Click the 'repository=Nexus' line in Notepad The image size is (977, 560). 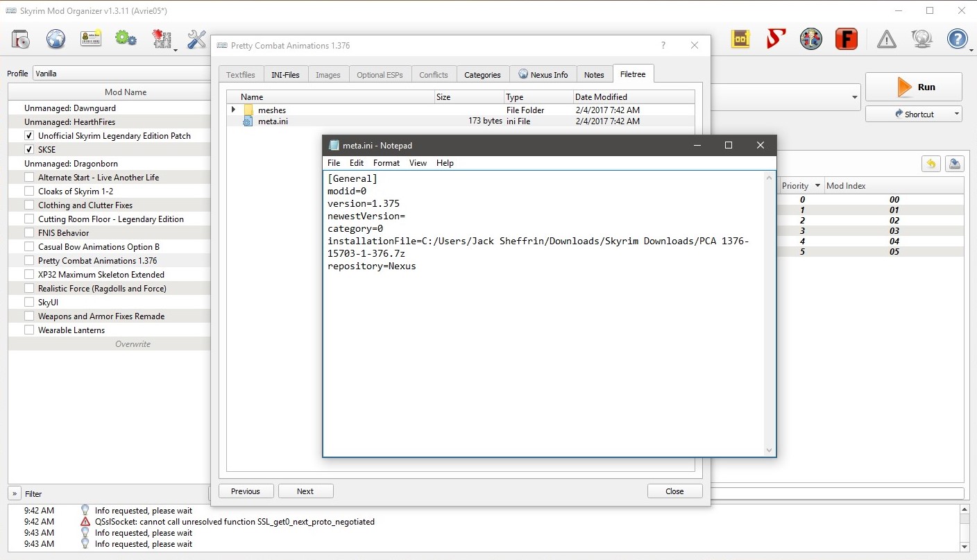point(372,266)
